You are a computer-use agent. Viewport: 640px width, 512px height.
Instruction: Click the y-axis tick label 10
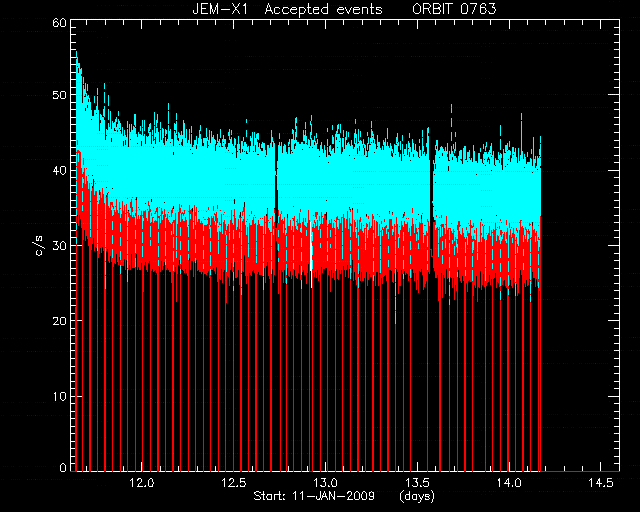click(x=59, y=396)
